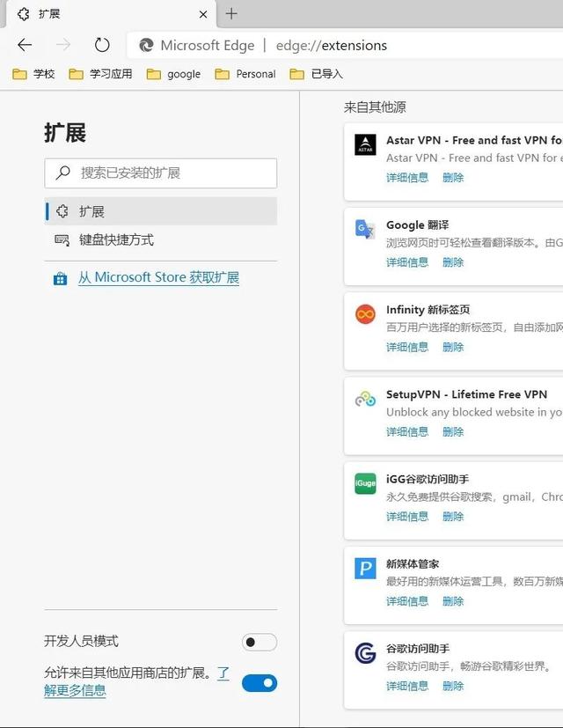Click the Astar VPN extension icon

pos(365,144)
